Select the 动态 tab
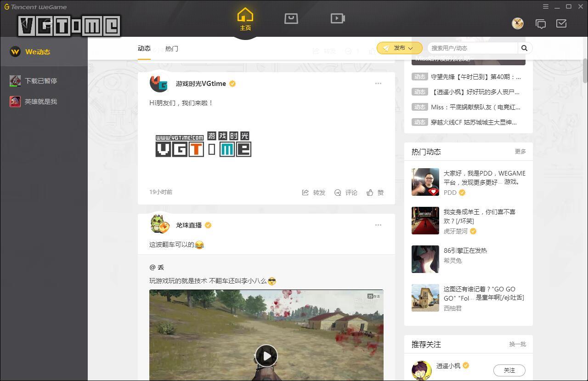This screenshot has width=588, height=381. [x=144, y=48]
